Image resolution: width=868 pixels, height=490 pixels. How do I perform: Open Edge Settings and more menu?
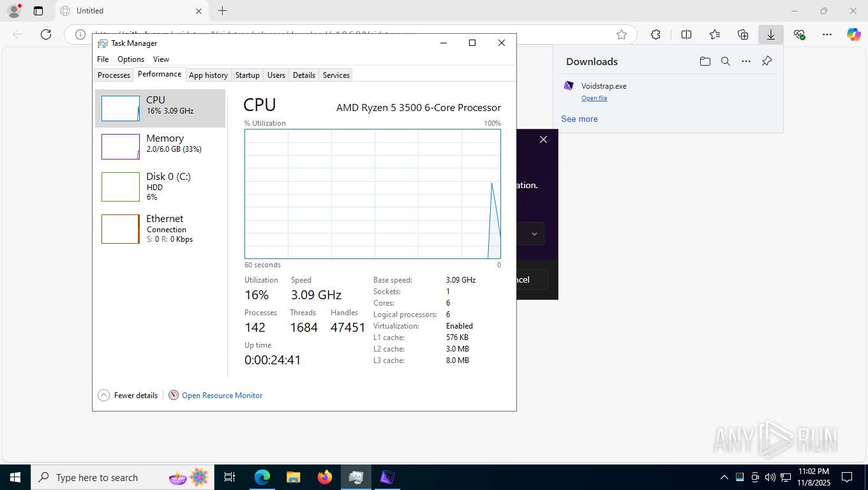[827, 34]
